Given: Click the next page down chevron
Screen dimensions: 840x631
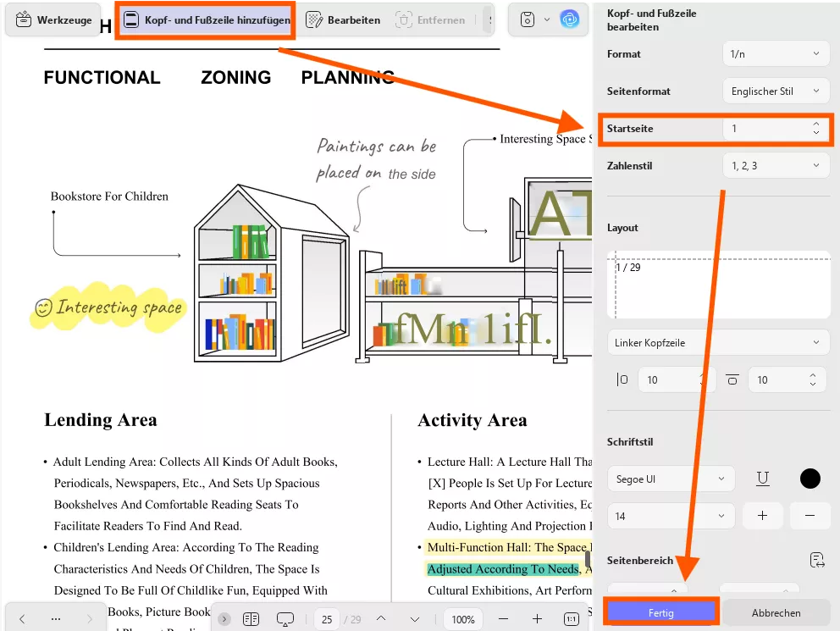Looking at the screenshot, I should 414,619.
